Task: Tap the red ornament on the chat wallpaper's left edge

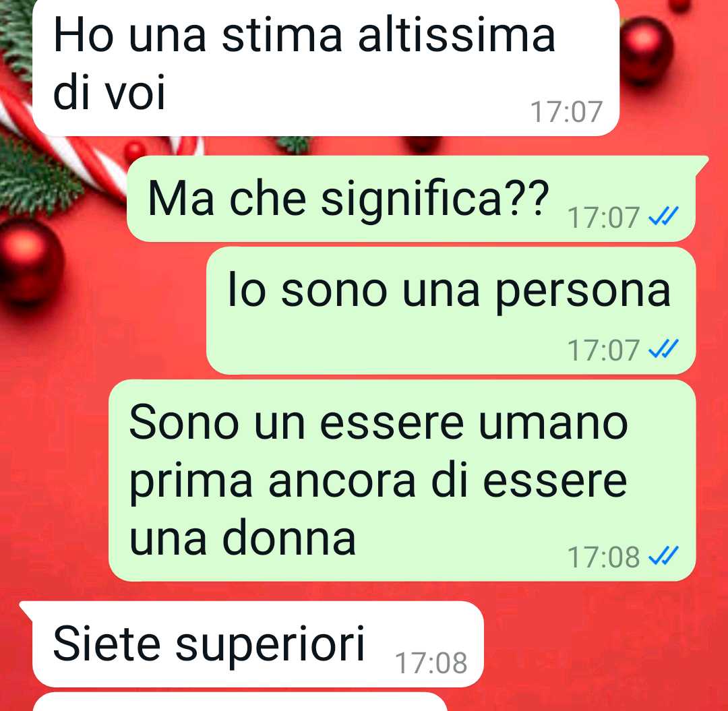Action: point(30,263)
